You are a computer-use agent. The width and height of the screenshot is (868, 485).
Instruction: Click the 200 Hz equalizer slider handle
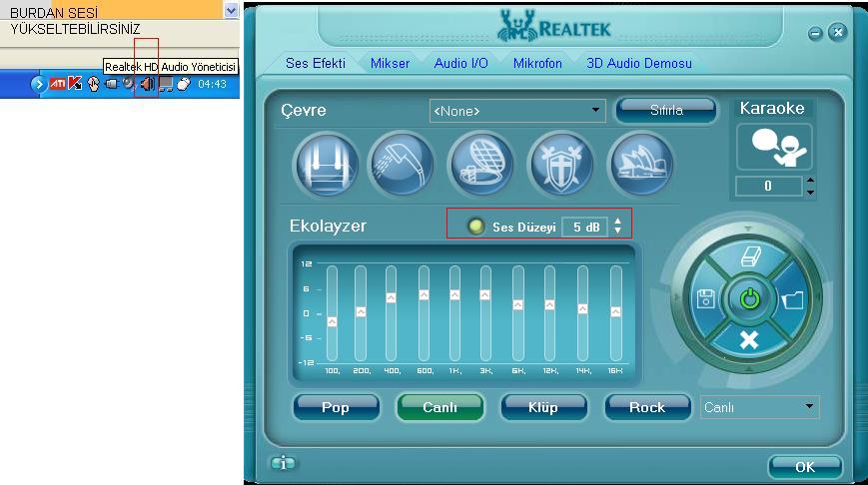coord(361,312)
